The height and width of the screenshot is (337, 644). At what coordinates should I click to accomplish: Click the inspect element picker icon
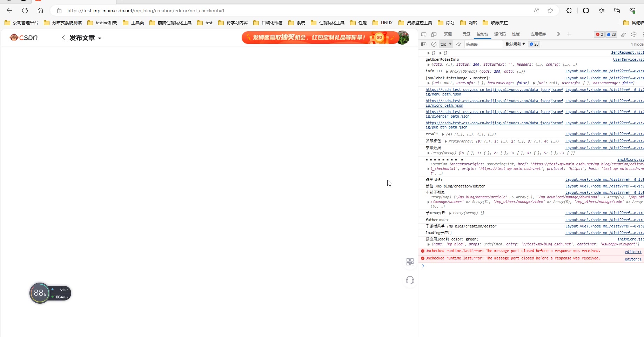click(x=424, y=34)
